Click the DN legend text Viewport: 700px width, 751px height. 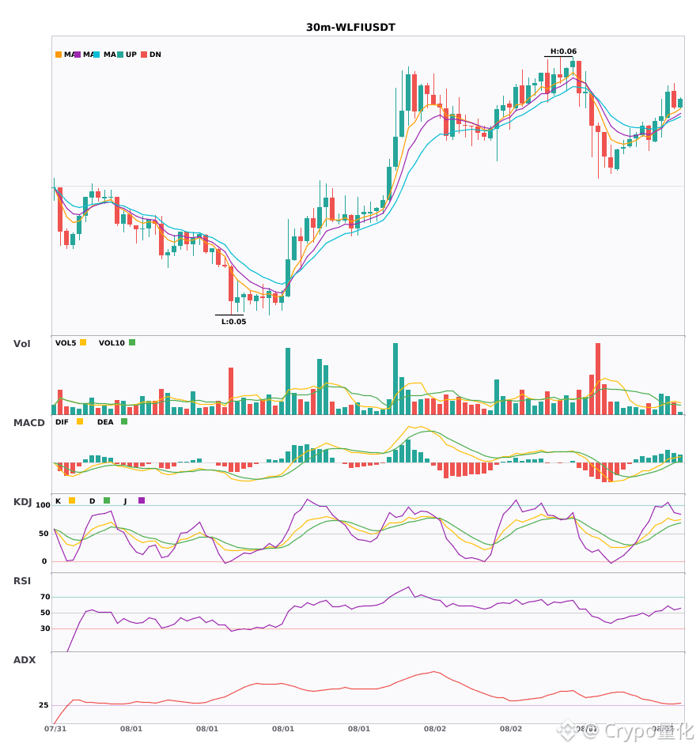pyautogui.click(x=155, y=55)
